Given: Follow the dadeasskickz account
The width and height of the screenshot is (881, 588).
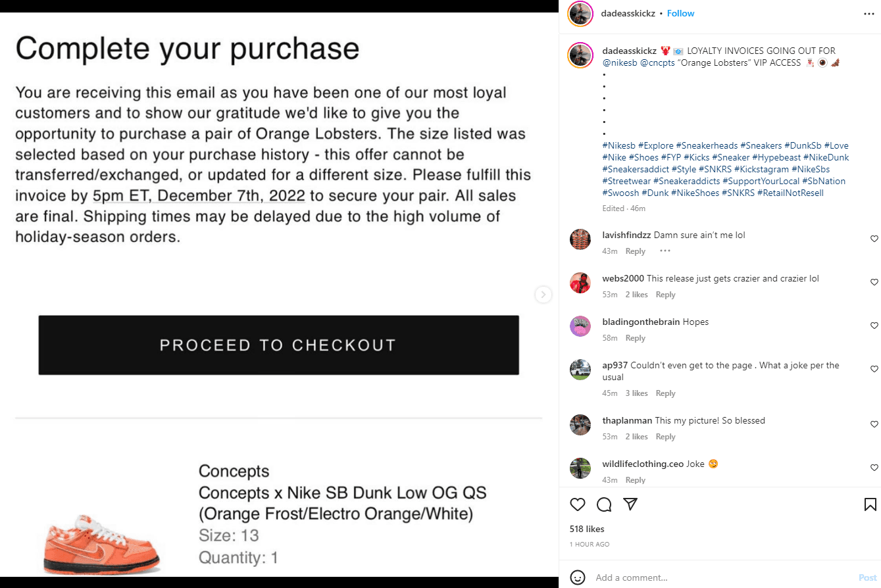Looking at the screenshot, I should pos(681,13).
